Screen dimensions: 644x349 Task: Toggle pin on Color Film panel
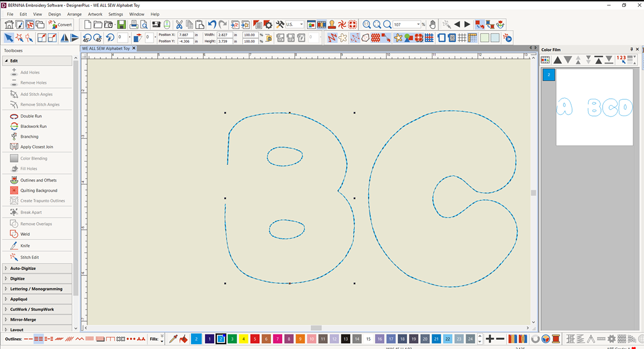point(631,49)
